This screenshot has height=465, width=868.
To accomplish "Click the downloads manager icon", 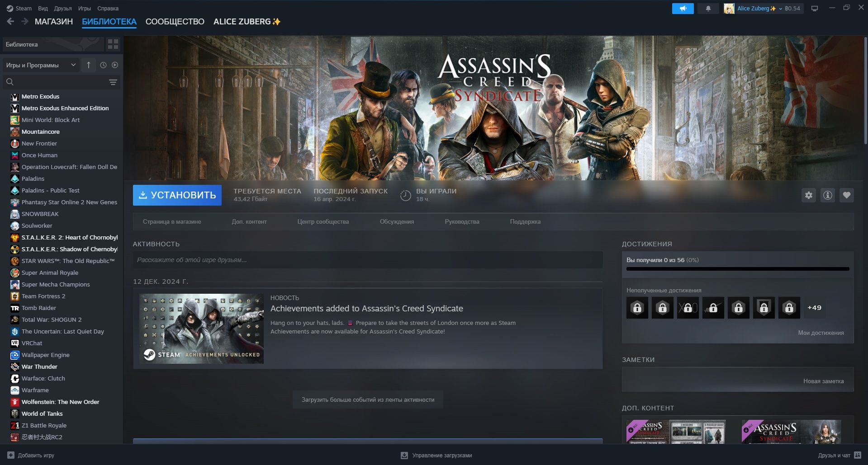I will [x=404, y=455].
